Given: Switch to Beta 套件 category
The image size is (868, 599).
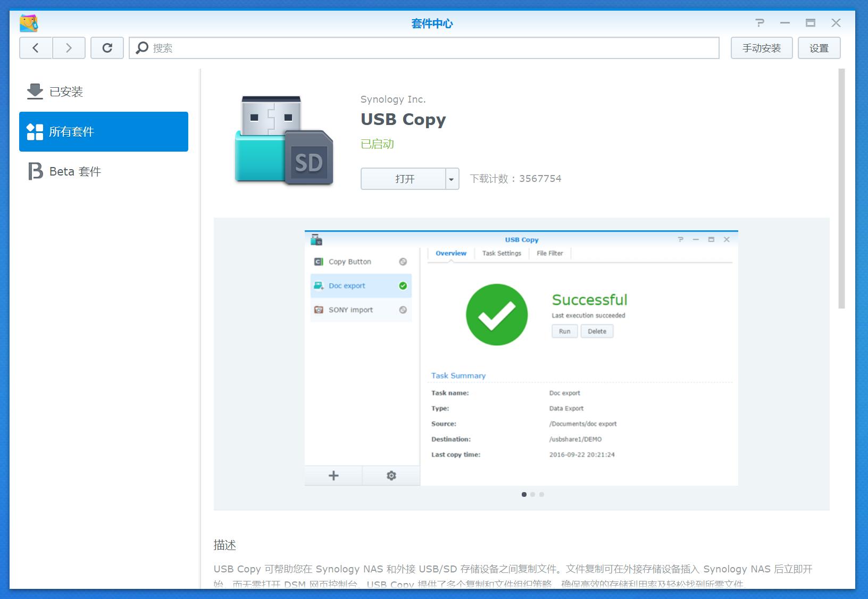Looking at the screenshot, I should 74,172.
